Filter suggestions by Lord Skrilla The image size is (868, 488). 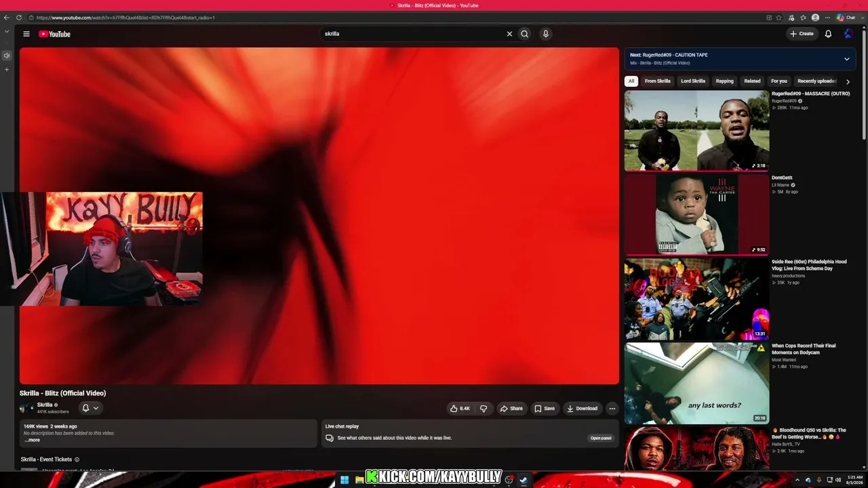coord(693,81)
